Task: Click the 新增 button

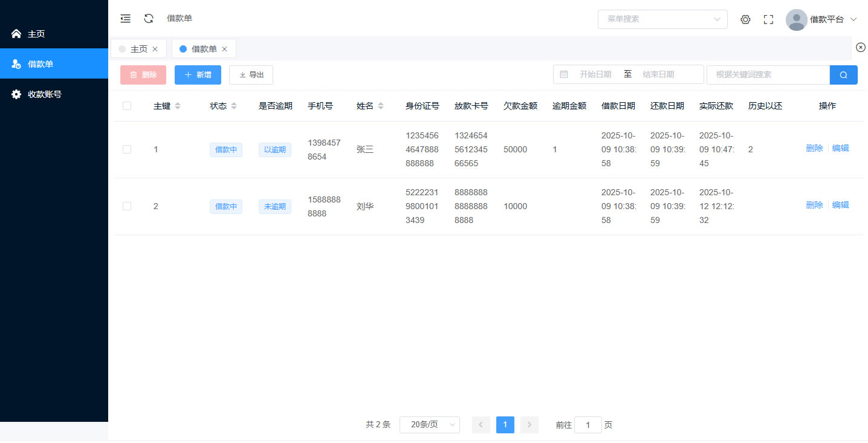Action: pos(198,75)
